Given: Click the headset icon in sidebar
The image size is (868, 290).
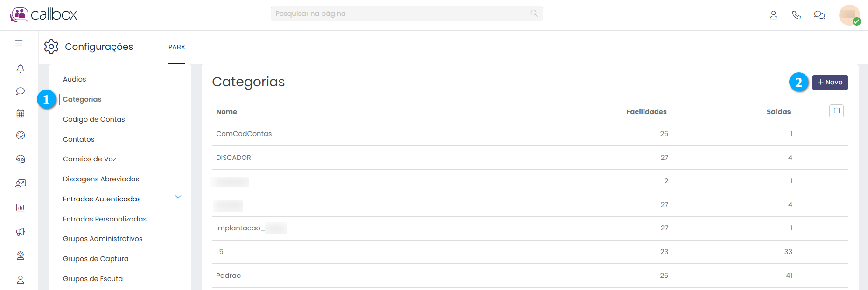Looking at the screenshot, I should [x=20, y=159].
